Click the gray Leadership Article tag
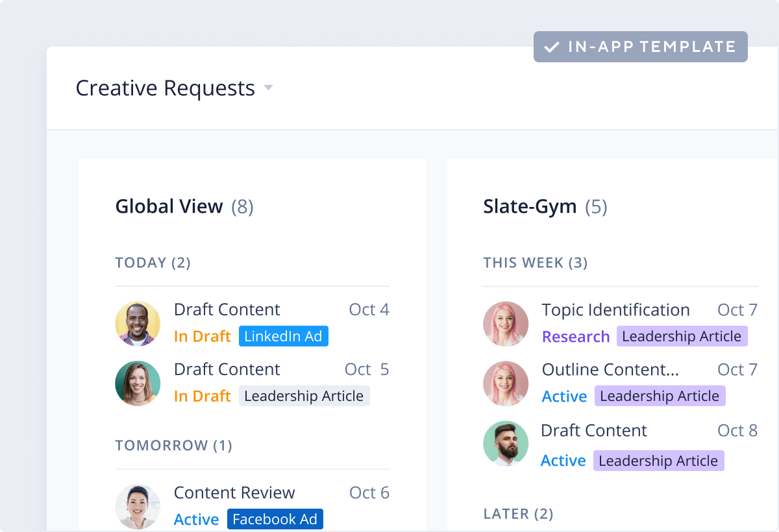Screen dimensions: 779x532 (x=304, y=396)
